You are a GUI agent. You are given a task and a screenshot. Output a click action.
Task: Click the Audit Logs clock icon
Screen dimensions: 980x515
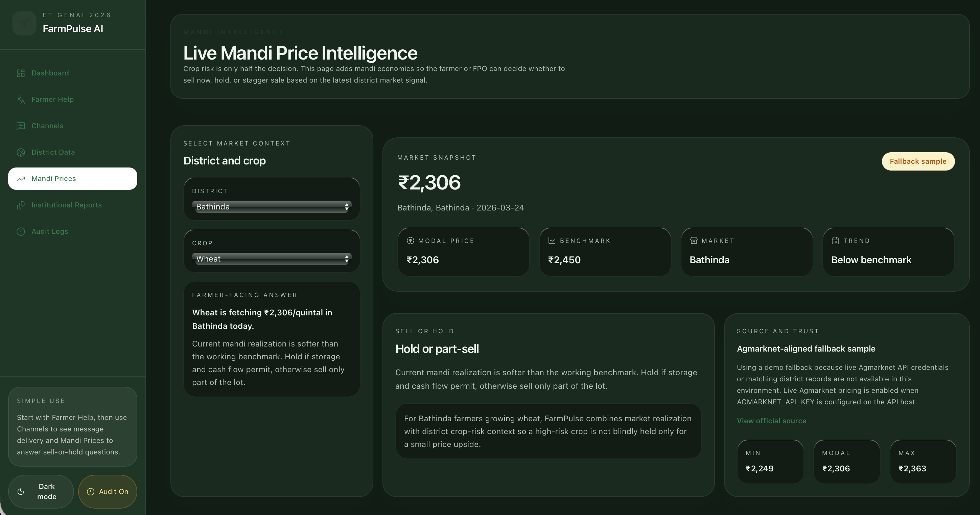(21, 231)
